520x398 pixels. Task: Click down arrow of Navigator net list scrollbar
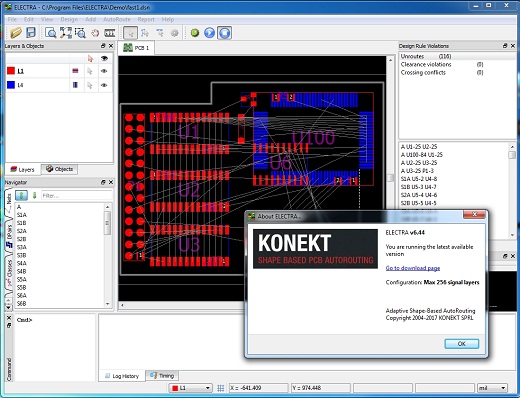point(107,304)
